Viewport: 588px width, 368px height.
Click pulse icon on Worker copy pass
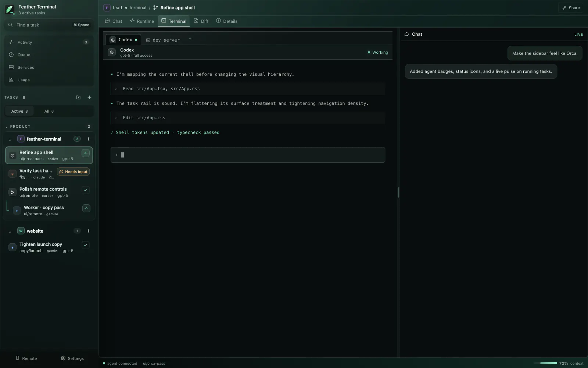[86, 208]
